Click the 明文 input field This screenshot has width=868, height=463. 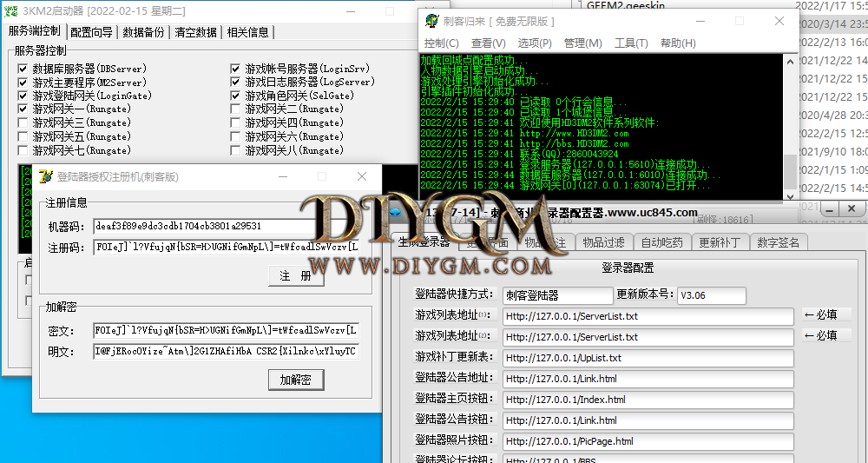tap(226, 351)
